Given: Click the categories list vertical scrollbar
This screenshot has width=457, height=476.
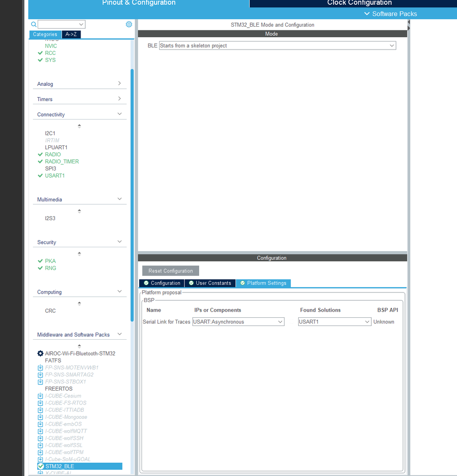Looking at the screenshot, I should click(x=132, y=195).
